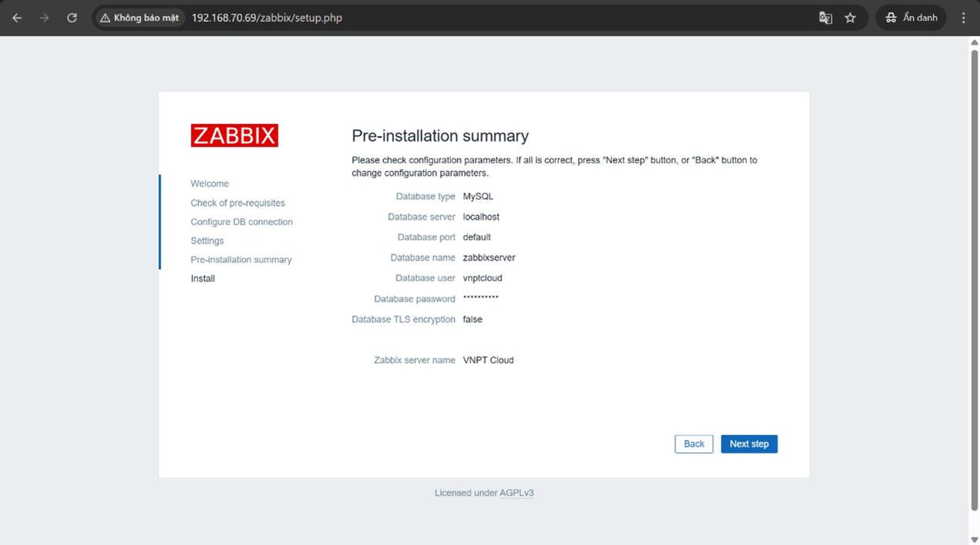Screen dimensions: 980x545
Task: Select Welcome step in sidebar
Action: (210, 183)
